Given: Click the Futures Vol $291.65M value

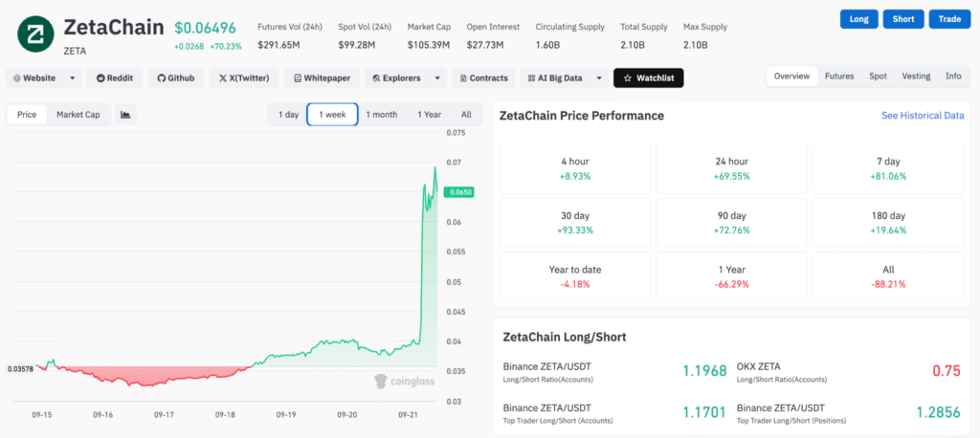Looking at the screenshot, I should coord(278,45).
